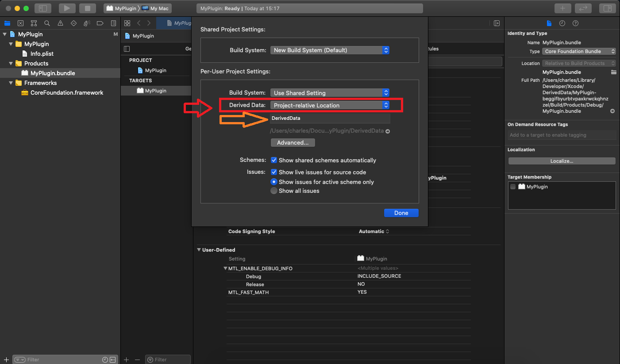Show only recent files in navigator

[105, 360]
